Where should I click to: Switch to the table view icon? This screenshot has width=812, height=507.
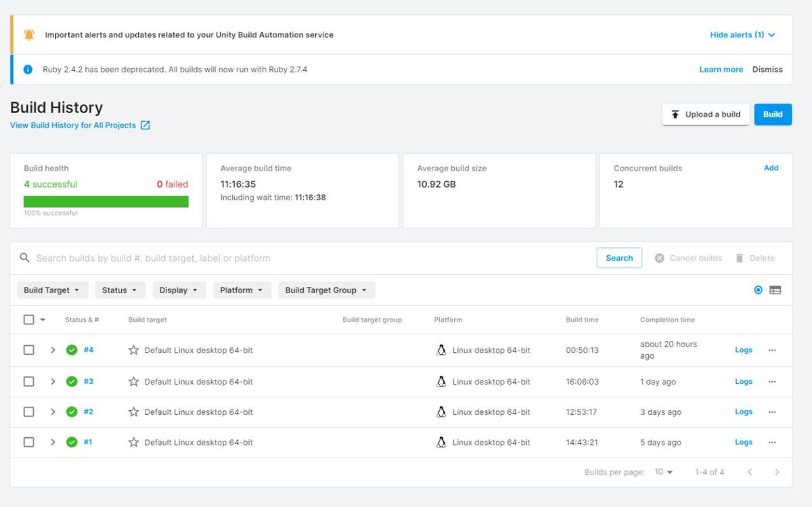pyautogui.click(x=775, y=290)
